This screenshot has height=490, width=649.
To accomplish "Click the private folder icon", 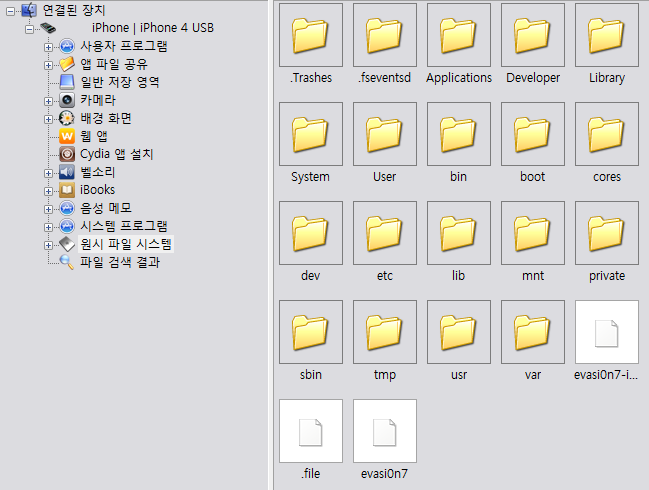I will click(607, 233).
